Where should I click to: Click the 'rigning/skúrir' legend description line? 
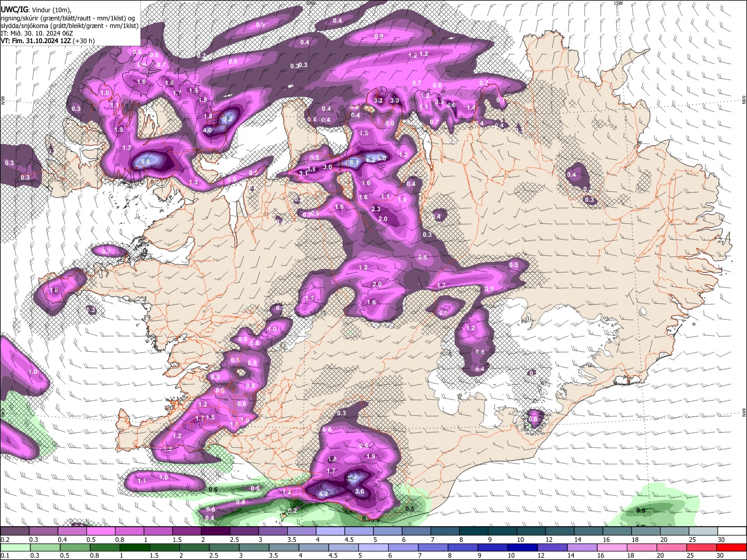pos(68,18)
